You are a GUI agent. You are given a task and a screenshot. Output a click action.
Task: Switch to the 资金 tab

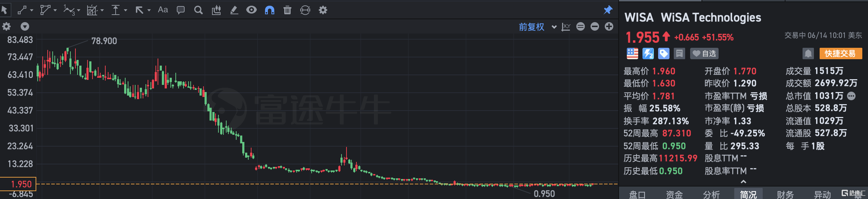[x=674, y=195]
